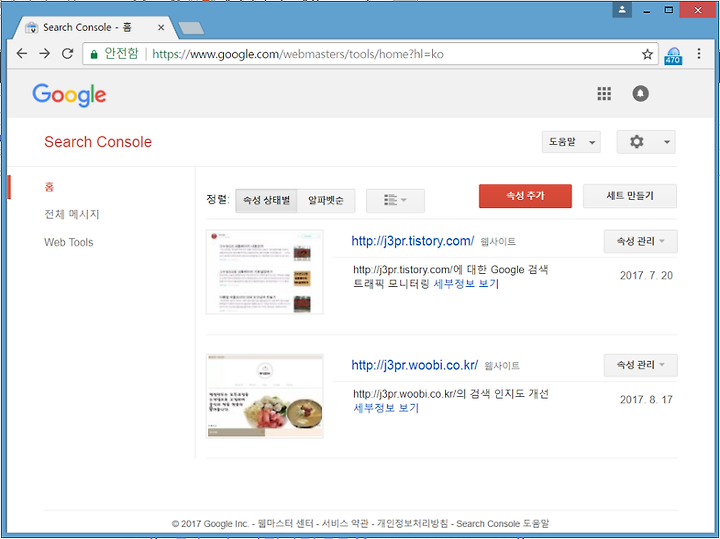Image resolution: width=720 pixels, height=539 pixels.
Task: Click the Search Console tab favicon
Action: pyautogui.click(x=32, y=28)
